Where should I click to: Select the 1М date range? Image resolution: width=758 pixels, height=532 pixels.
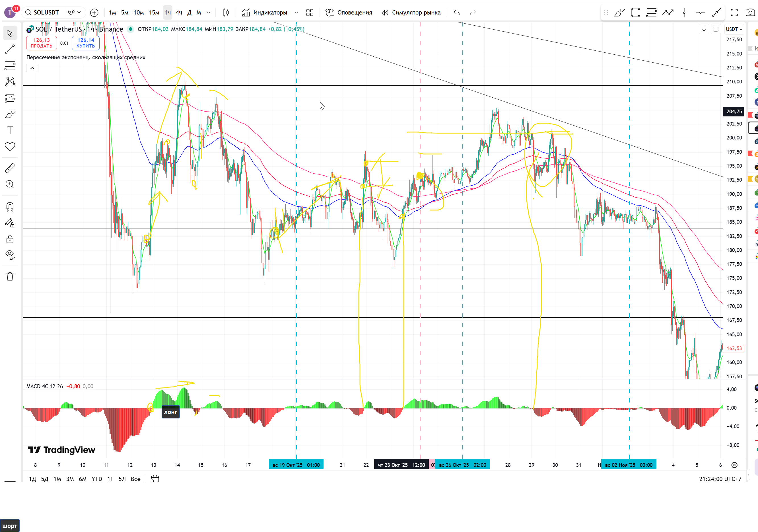57,479
